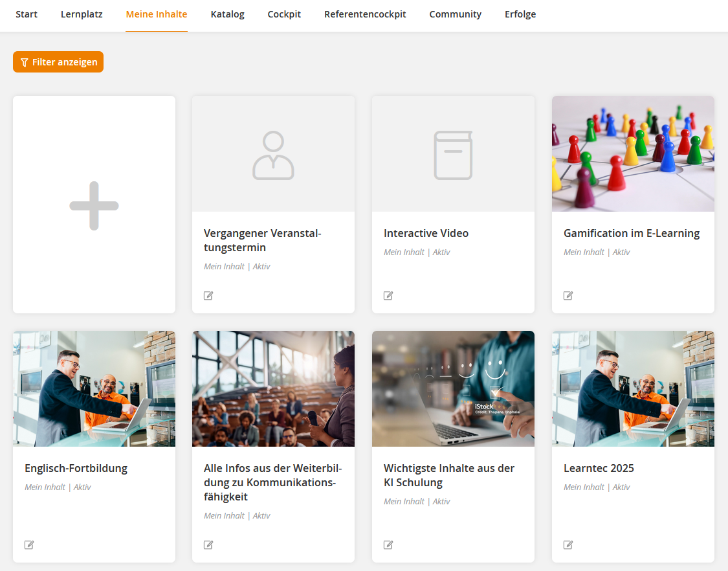Edit the Kommunikationsfähigkeit Weiterbildung card via pencil icon
Screen dimensions: 728x571
(208, 545)
